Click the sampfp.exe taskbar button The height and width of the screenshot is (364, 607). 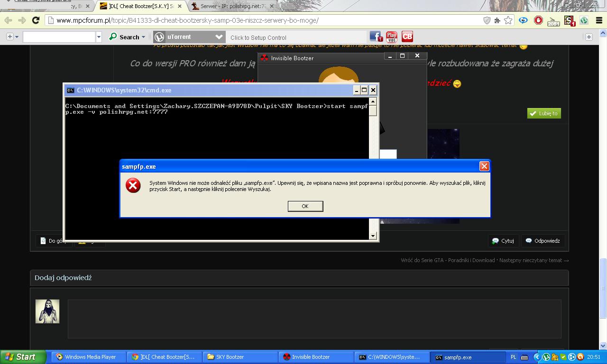click(468, 357)
